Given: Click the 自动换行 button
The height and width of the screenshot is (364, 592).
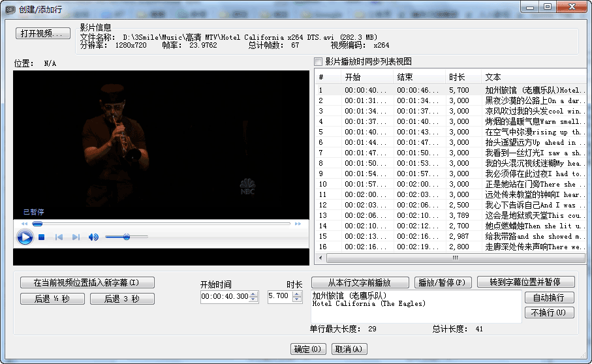Looking at the screenshot, I should pyautogui.click(x=549, y=297).
